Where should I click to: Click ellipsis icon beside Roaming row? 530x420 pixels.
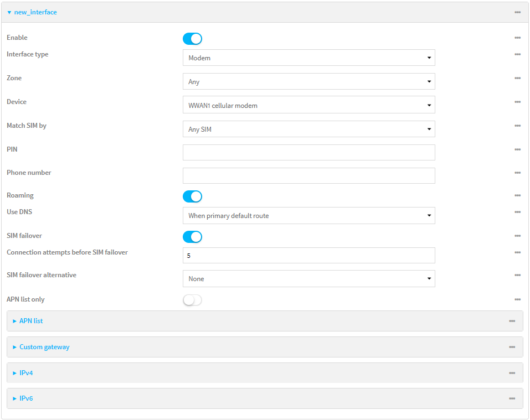tap(517, 195)
